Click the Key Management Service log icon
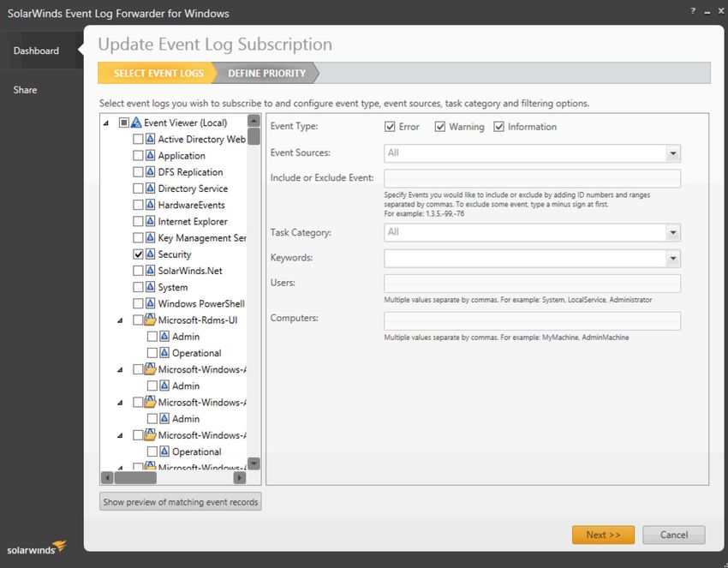Viewport: 728px width, 568px height. pyautogui.click(x=151, y=238)
